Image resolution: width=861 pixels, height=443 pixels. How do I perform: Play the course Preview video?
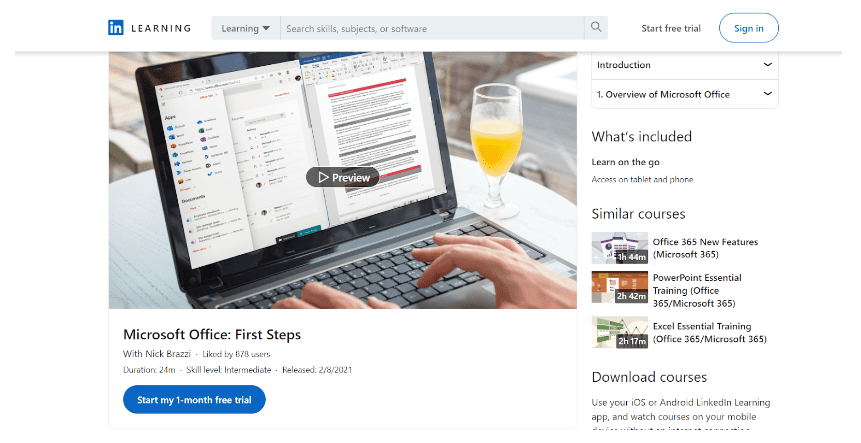(343, 177)
